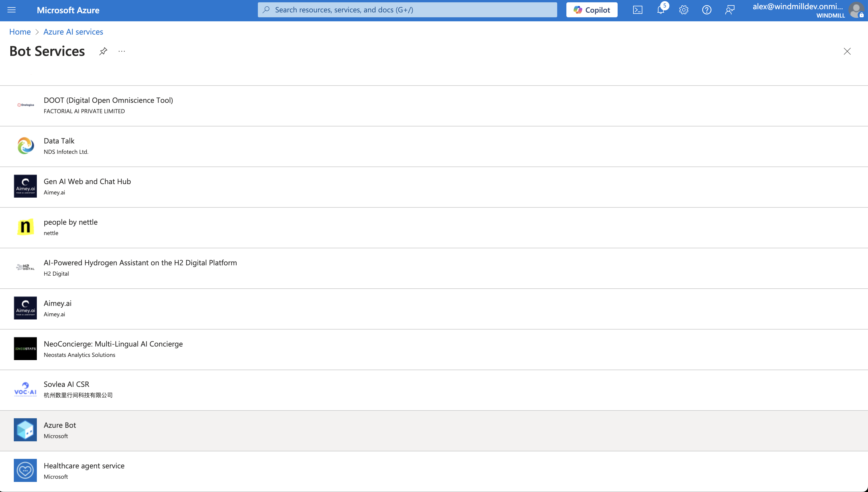Click the account avatar for alex@windmilldev
Image resolution: width=868 pixels, height=492 pixels.
coord(856,10)
